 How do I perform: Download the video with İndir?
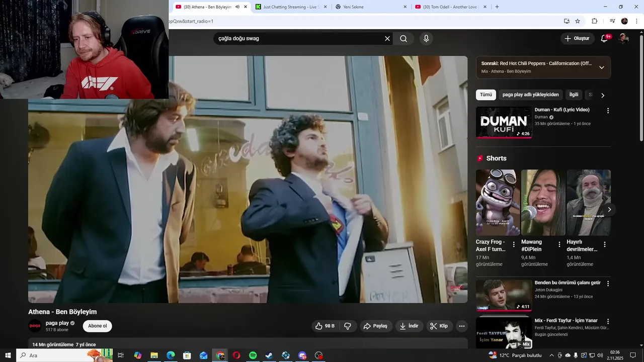point(409,326)
